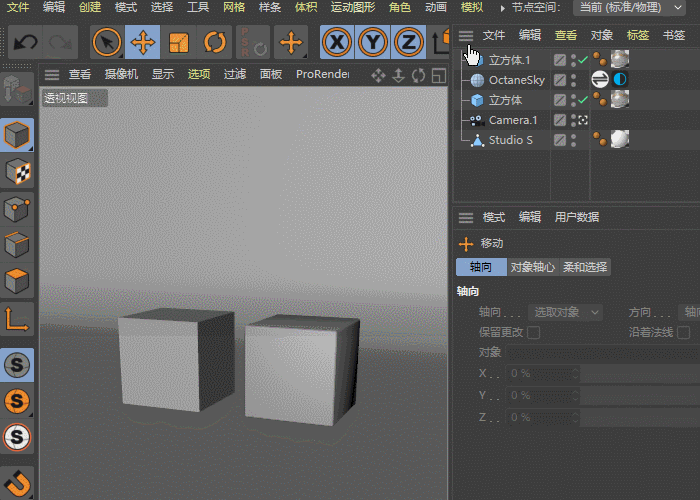Select the Scale tool
The width and height of the screenshot is (700, 500).
coord(179,42)
